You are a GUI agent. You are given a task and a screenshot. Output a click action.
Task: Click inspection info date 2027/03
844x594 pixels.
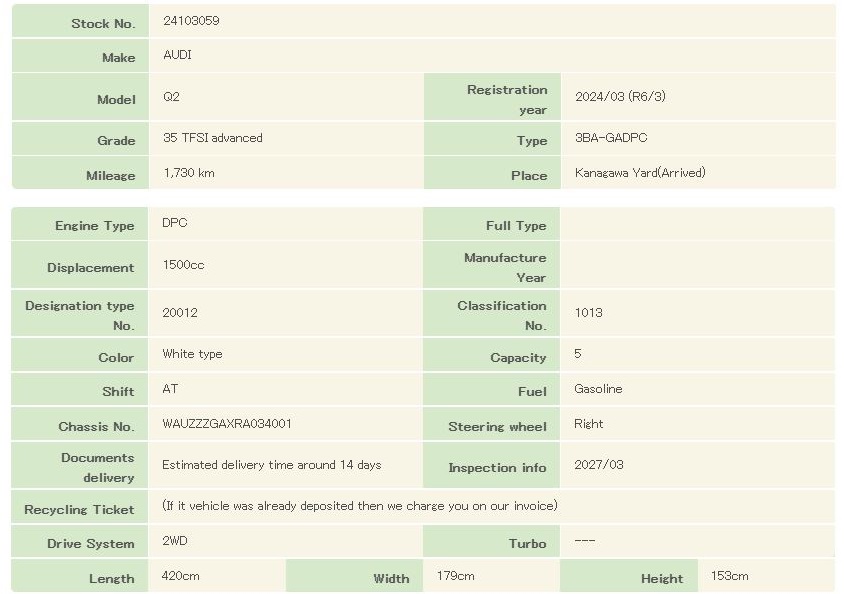tap(599, 465)
